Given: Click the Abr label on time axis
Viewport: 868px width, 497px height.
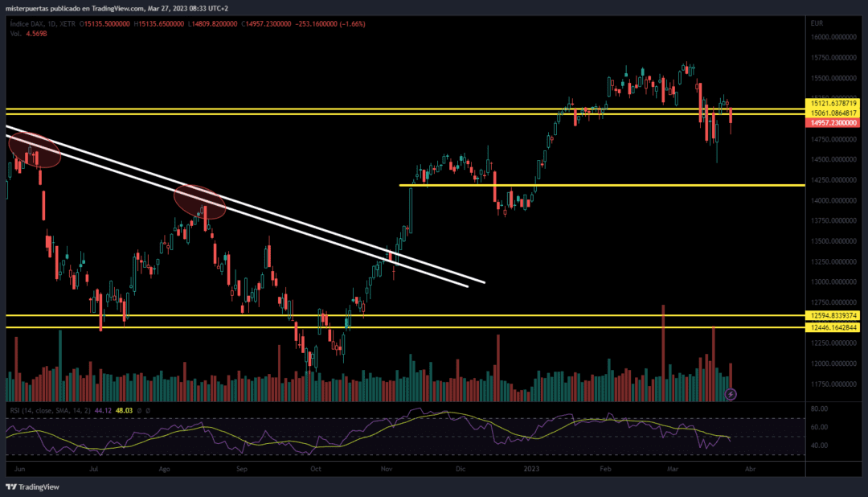Looking at the screenshot, I should [750, 469].
